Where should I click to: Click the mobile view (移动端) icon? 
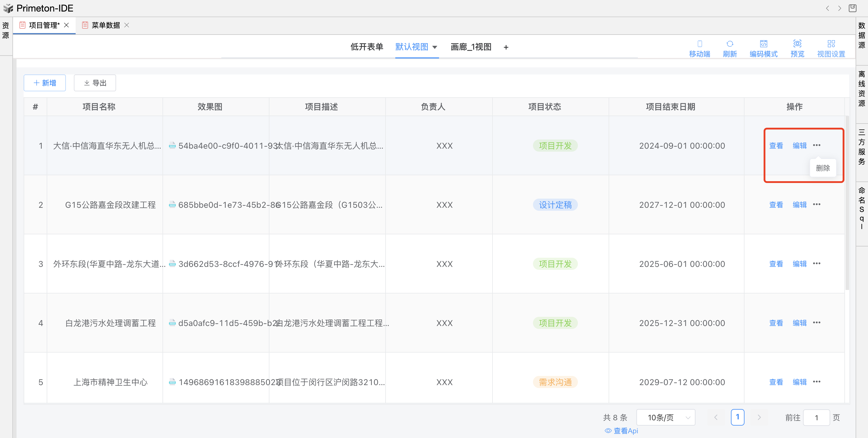[x=700, y=44]
